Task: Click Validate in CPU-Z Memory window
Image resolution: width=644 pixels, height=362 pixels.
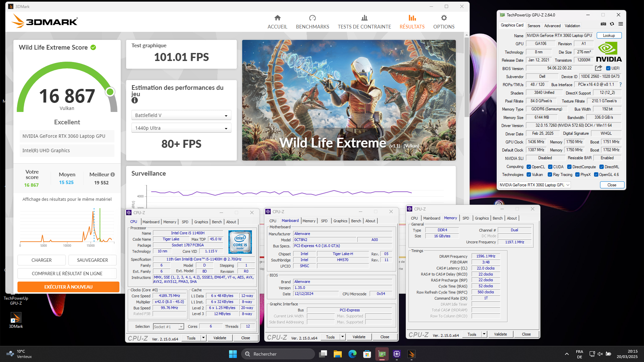Action: click(500, 334)
